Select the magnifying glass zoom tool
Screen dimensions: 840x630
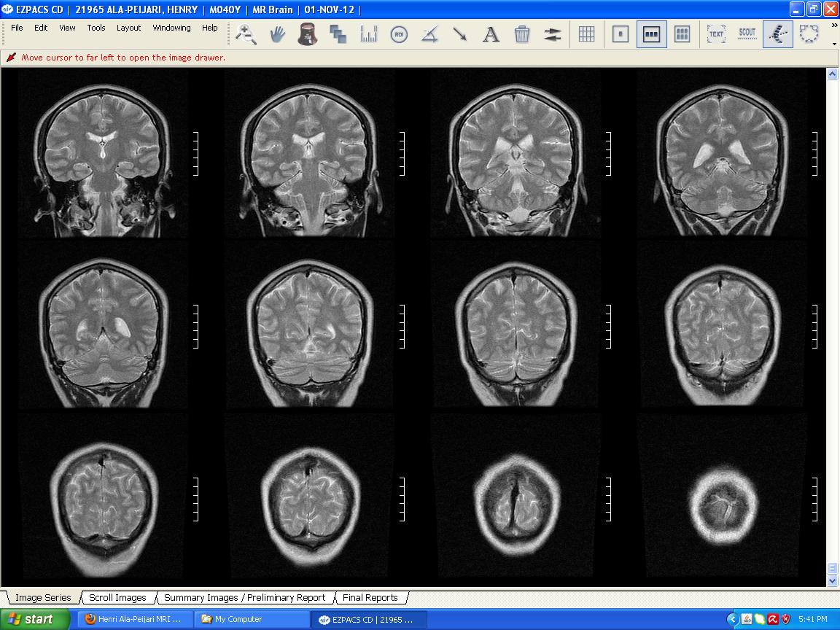click(246, 34)
